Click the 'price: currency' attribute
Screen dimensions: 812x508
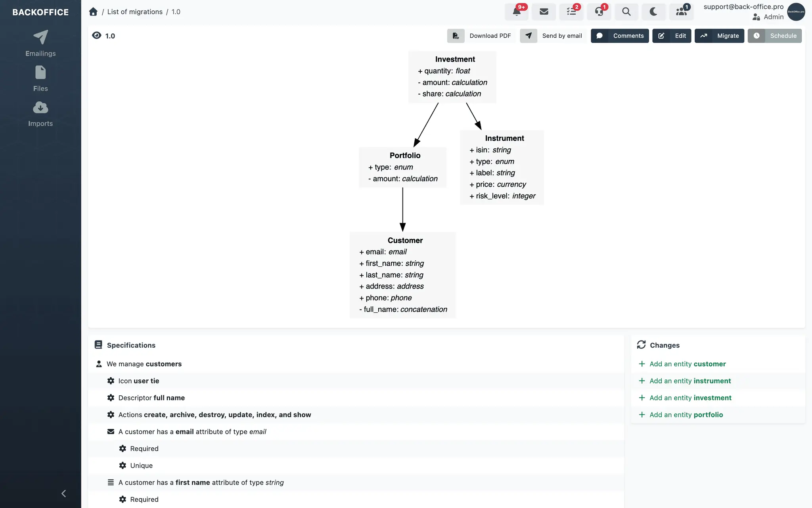pos(498,184)
